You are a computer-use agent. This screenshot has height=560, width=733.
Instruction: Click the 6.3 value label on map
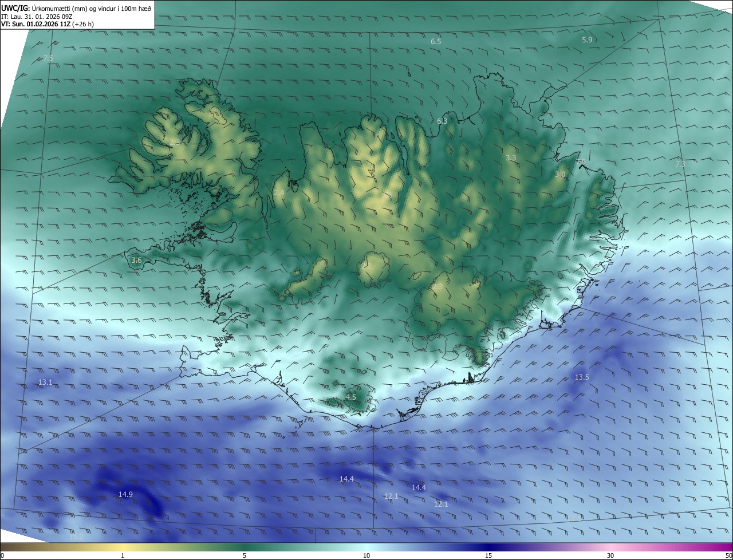pyautogui.click(x=442, y=121)
